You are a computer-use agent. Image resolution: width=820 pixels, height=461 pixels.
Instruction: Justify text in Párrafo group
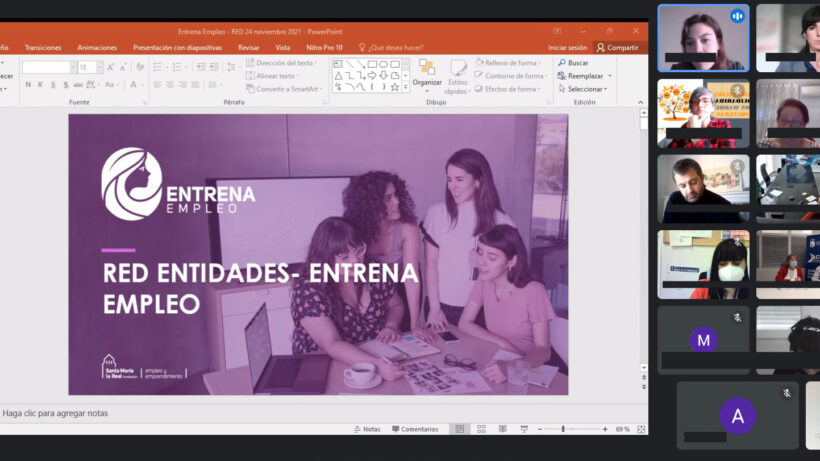(x=195, y=84)
